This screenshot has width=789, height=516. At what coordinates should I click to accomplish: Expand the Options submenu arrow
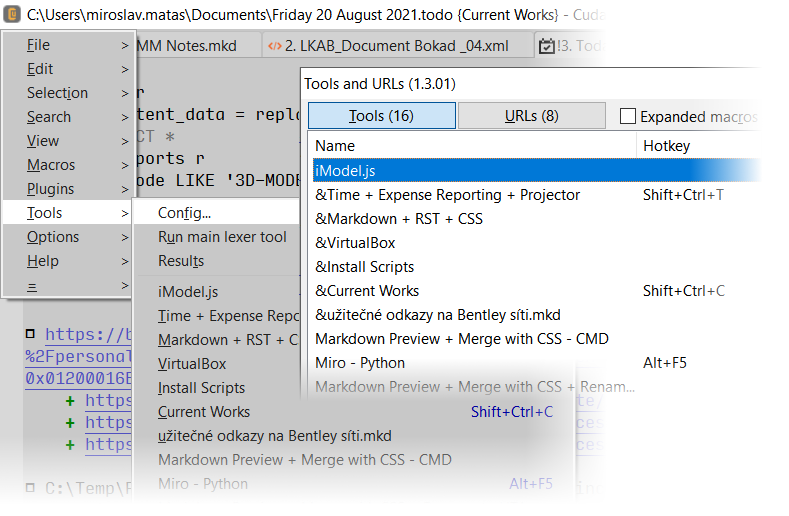(125, 237)
